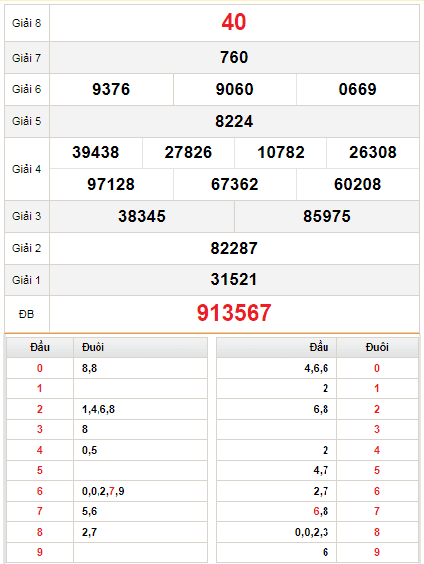Select heads value 4,7 in right table
The width and height of the screenshot is (424, 564).
tap(321, 470)
